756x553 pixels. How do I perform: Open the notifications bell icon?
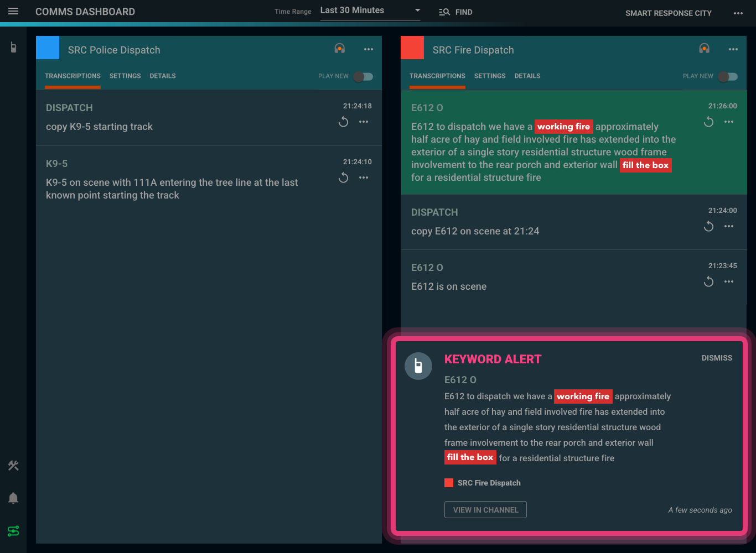[x=13, y=498]
